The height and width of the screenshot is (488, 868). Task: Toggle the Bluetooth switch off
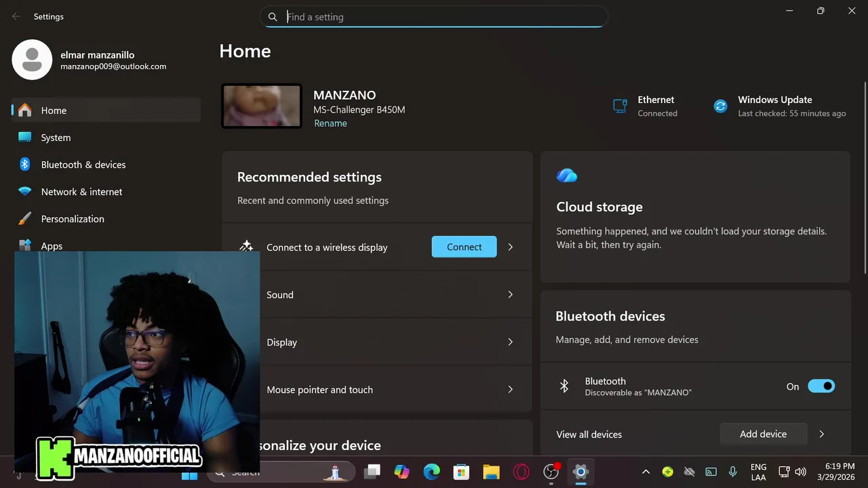coord(821,386)
